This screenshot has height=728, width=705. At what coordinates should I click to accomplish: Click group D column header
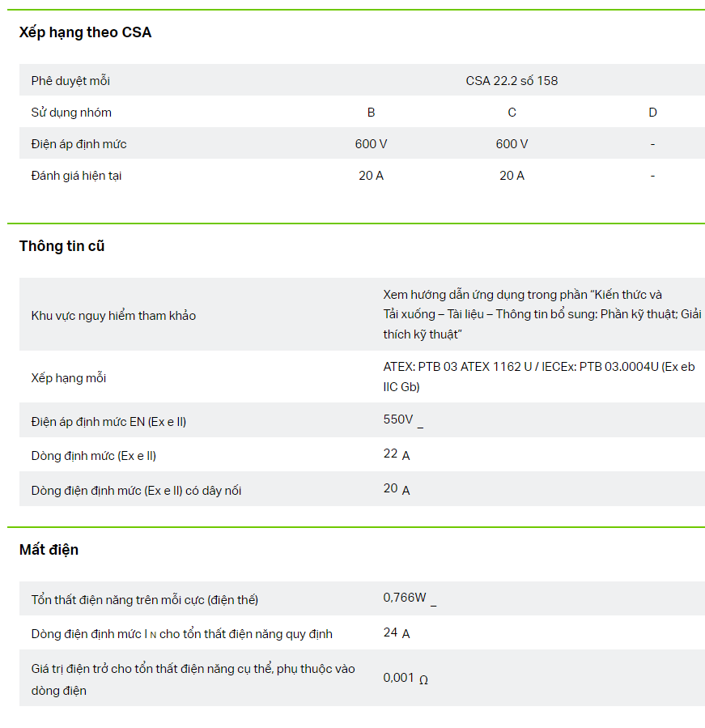(652, 113)
